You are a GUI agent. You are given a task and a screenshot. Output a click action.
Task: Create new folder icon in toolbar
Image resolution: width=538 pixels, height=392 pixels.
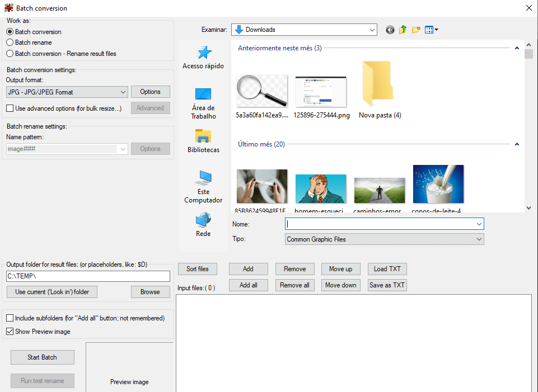pos(416,30)
